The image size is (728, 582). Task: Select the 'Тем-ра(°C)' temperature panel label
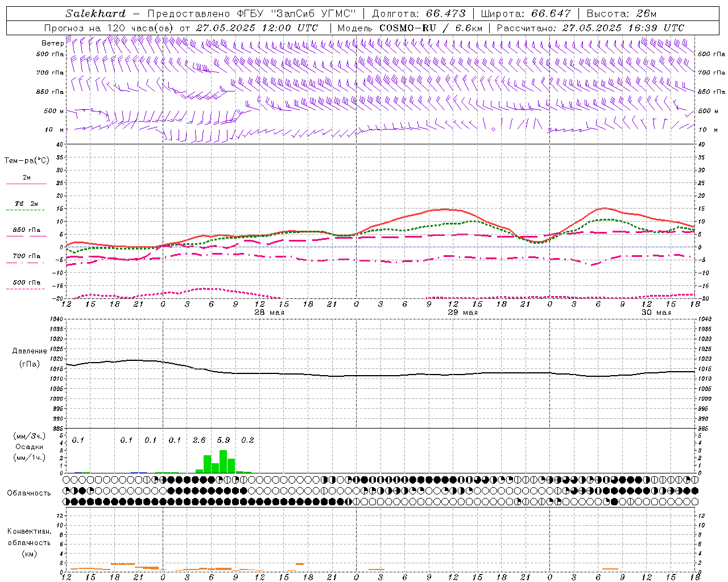point(27,161)
